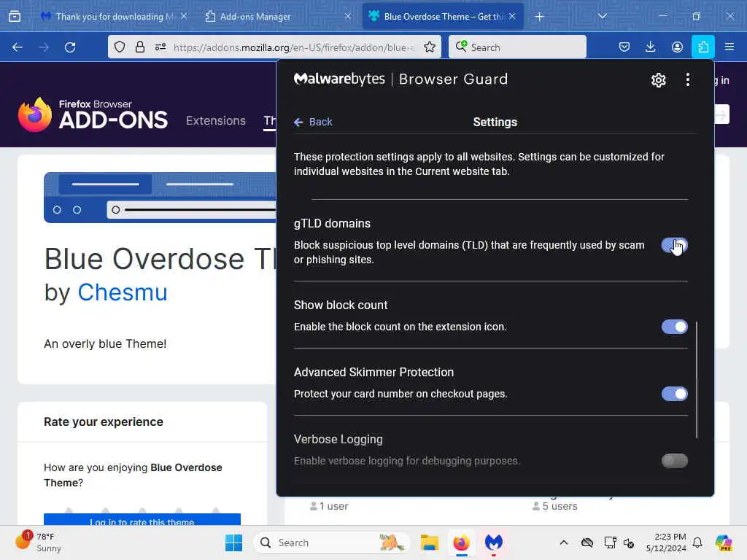
Task: Click the cloud sync tray icon
Action: pyautogui.click(x=587, y=542)
